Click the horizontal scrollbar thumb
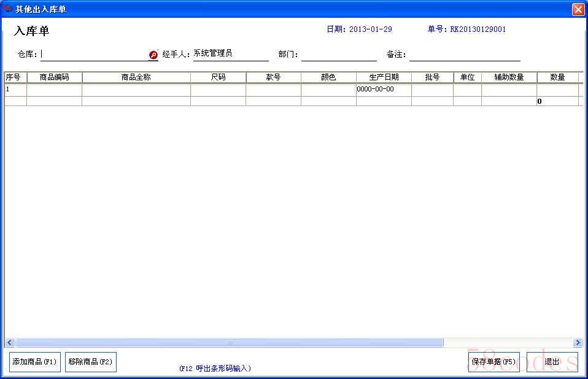588x379 pixels. click(228, 343)
